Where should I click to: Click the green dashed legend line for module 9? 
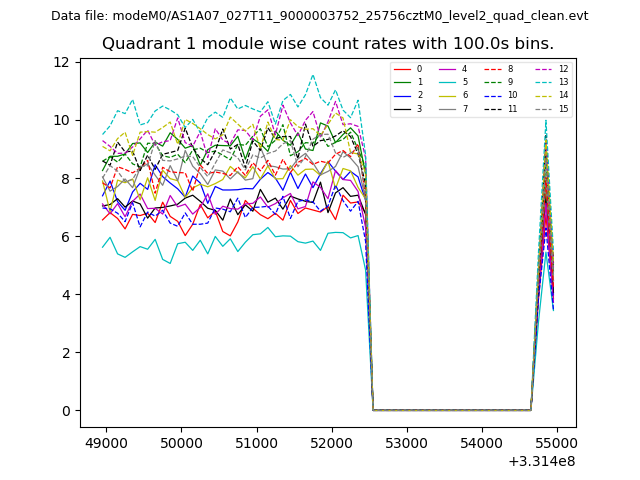pos(495,82)
